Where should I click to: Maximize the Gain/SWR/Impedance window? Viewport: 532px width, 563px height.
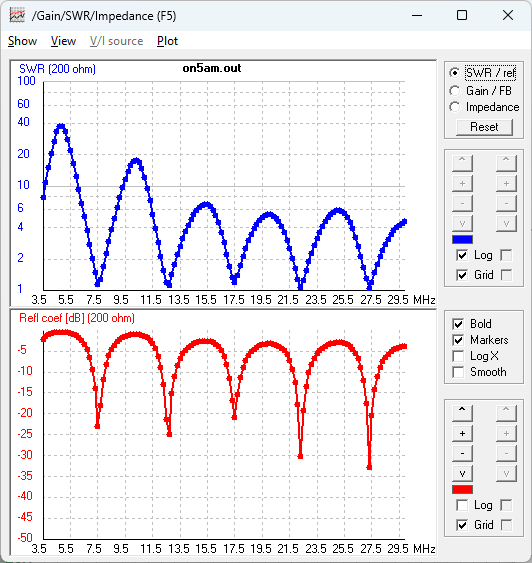click(x=462, y=15)
